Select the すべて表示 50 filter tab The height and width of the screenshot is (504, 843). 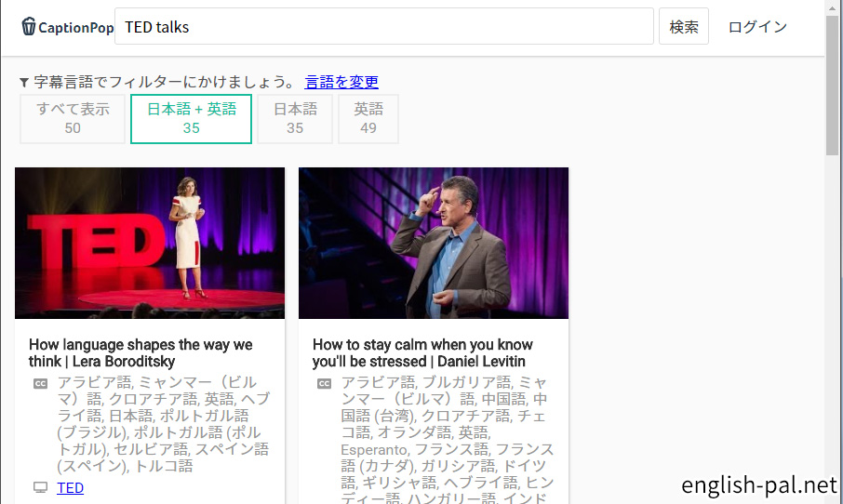(x=73, y=119)
